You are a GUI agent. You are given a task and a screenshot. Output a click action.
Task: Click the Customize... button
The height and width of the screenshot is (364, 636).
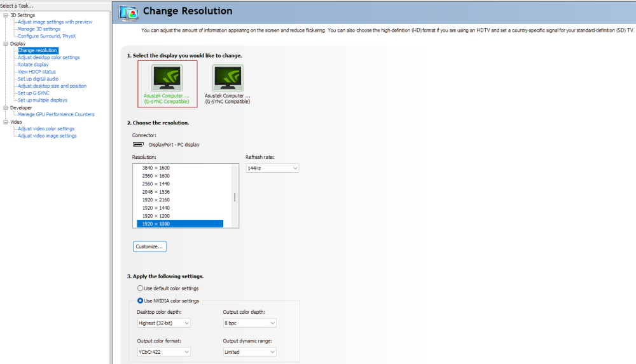coord(149,246)
